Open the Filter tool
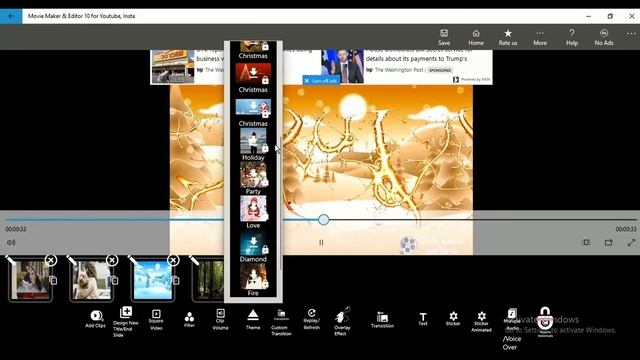The image size is (640, 360). 189,320
